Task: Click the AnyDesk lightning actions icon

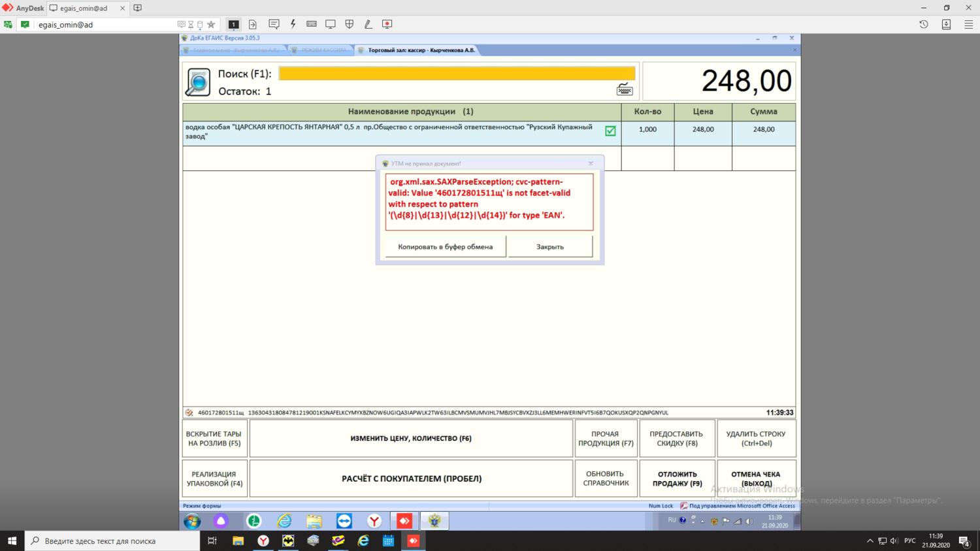Action: coord(293,24)
